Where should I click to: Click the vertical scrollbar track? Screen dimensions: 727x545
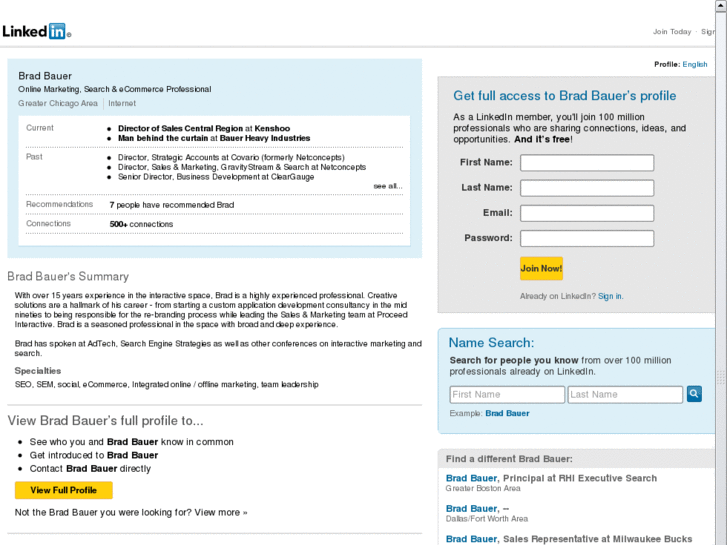point(721,278)
